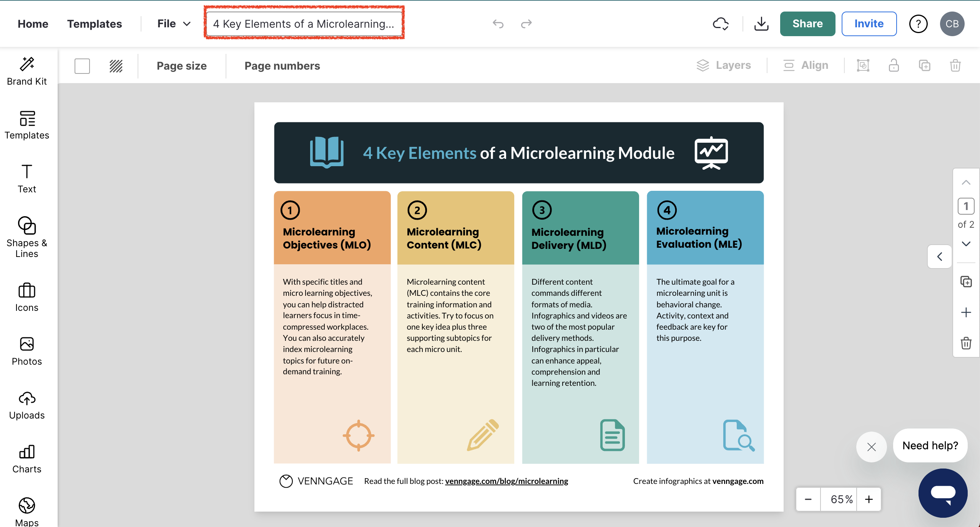
Task: Open the Uploads panel
Action: [x=27, y=404]
